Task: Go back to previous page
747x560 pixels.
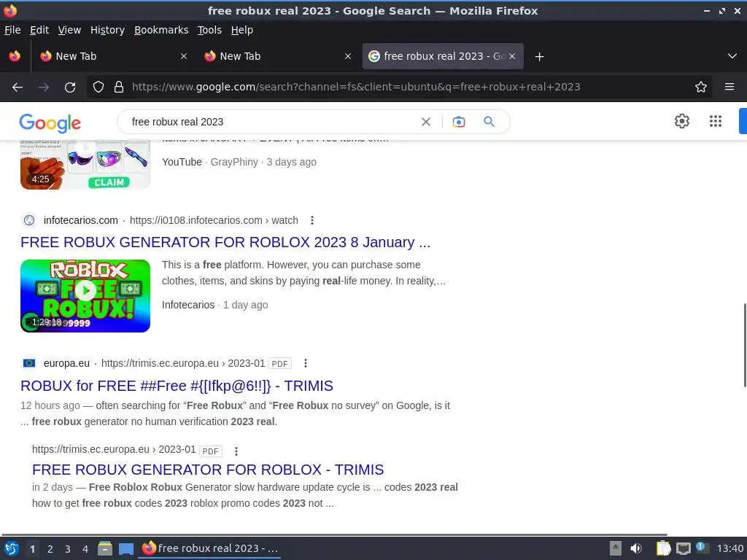Action: pos(18,87)
